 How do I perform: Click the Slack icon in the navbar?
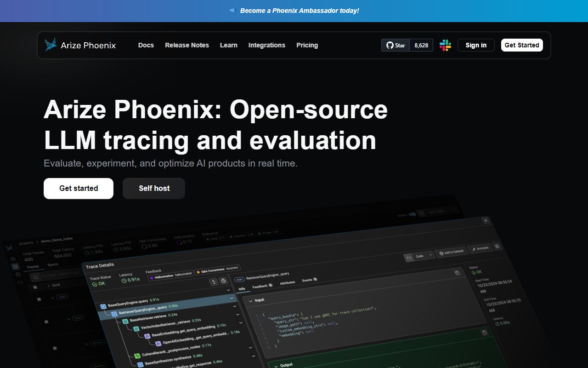tap(445, 45)
